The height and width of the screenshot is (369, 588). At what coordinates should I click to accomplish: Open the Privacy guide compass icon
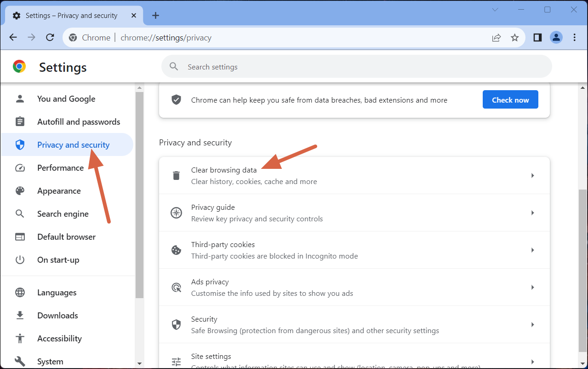(176, 213)
